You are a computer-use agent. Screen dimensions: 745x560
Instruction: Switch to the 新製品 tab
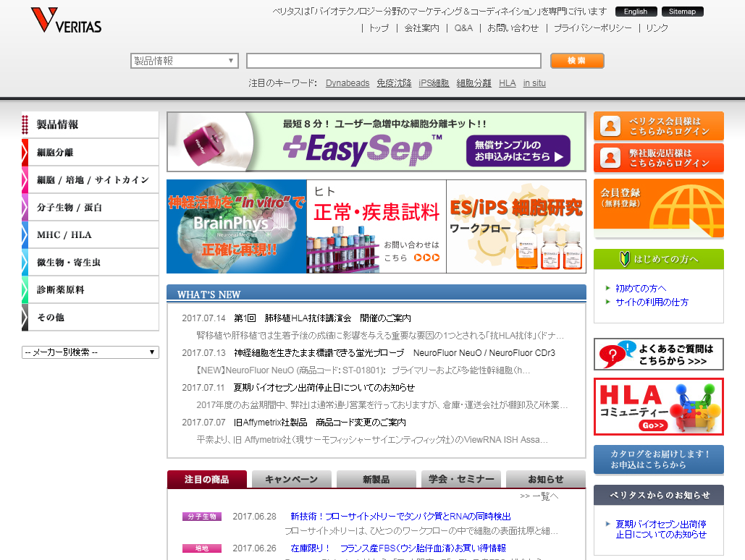[376, 479]
